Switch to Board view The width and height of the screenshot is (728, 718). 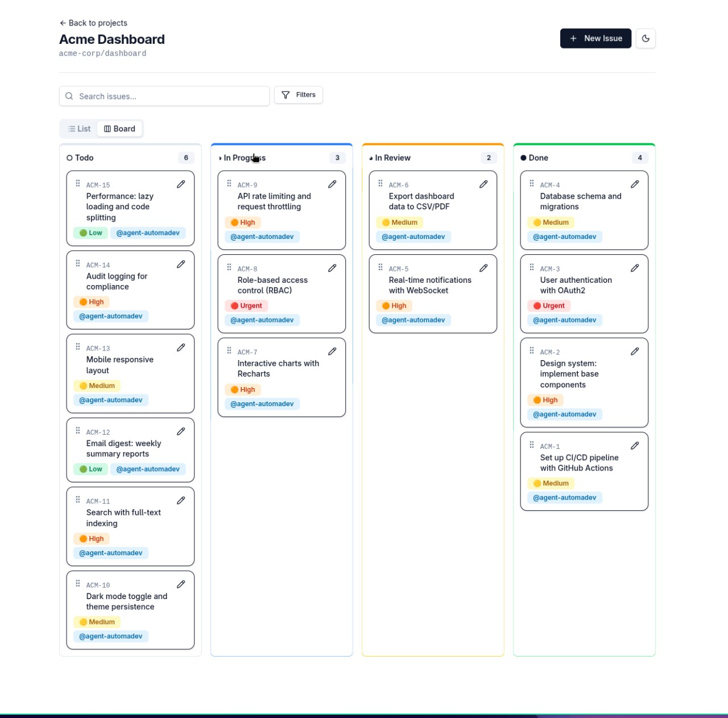click(x=119, y=128)
